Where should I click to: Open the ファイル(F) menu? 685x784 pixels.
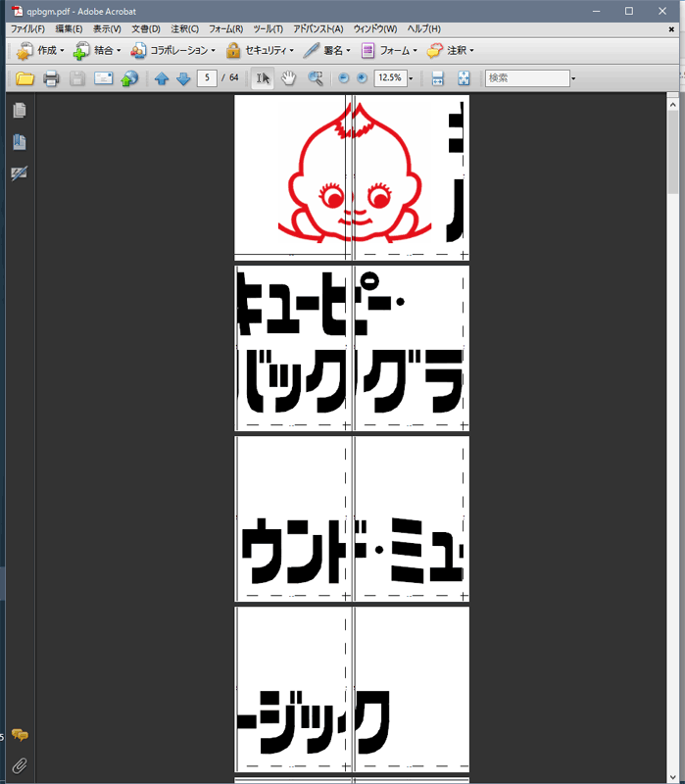point(28,29)
